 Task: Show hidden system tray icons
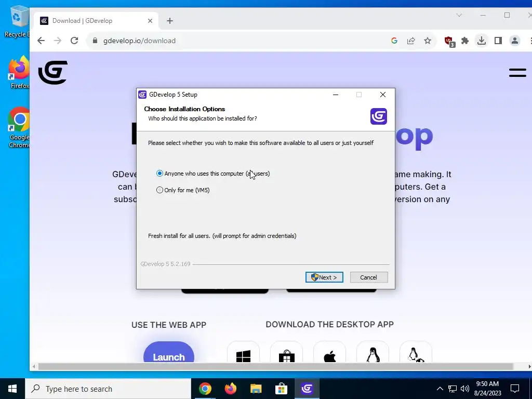440,389
